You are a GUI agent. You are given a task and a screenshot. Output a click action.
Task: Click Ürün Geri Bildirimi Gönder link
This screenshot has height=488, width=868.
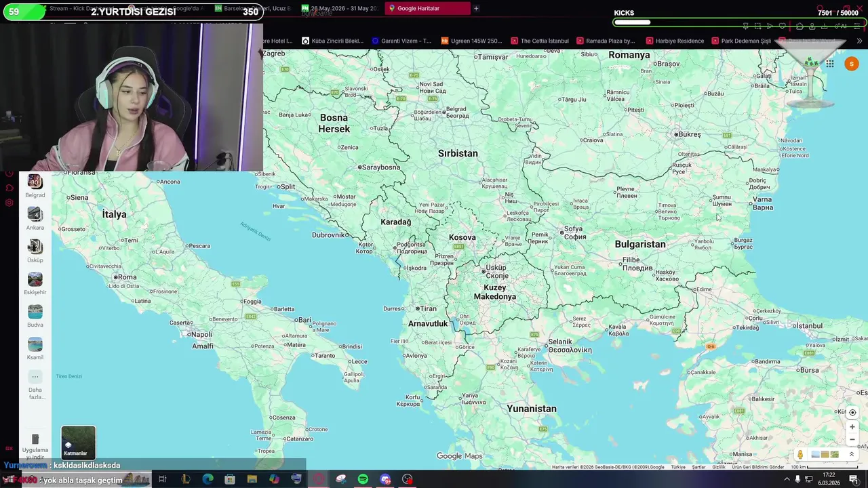758,467
